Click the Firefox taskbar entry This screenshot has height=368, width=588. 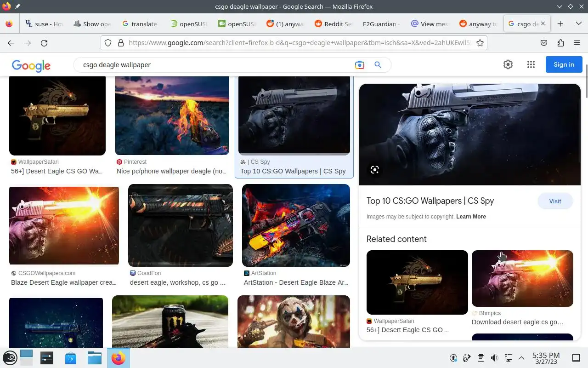coord(118,358)
